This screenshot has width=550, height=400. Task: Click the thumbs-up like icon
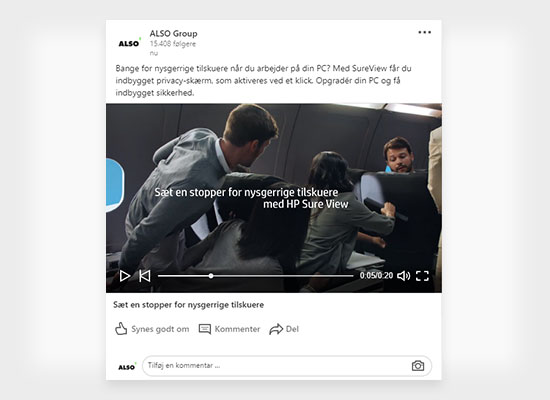[x=121, y=329]
